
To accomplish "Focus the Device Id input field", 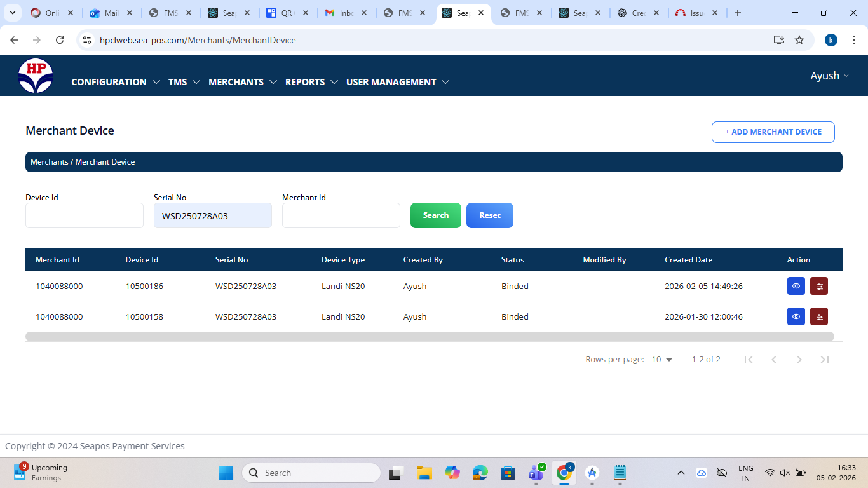I will [x=85, y=215].
